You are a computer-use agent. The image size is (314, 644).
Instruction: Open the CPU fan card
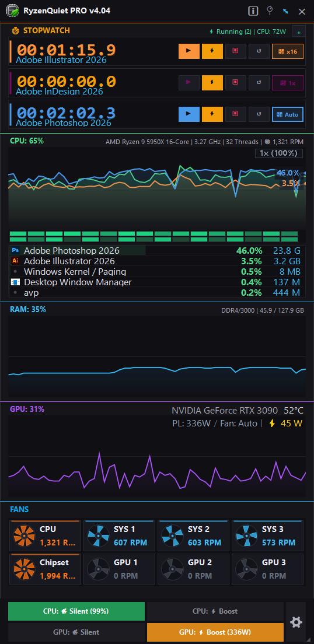click(45, 535)
